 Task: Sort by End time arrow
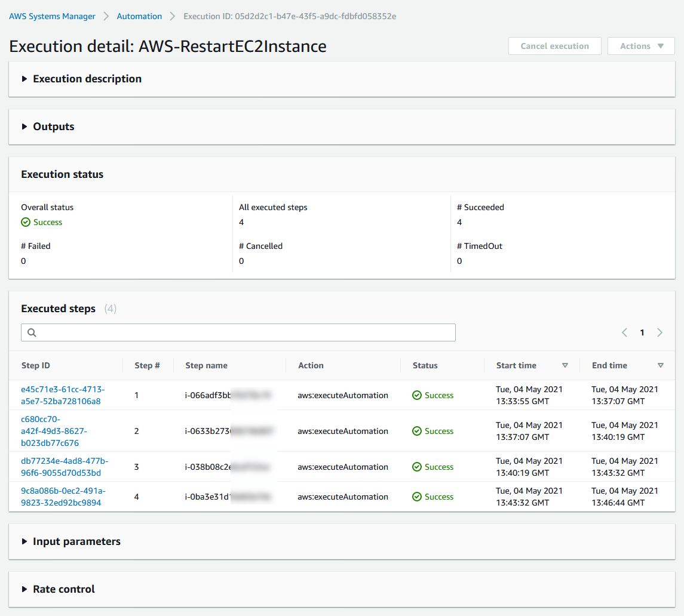661,365
